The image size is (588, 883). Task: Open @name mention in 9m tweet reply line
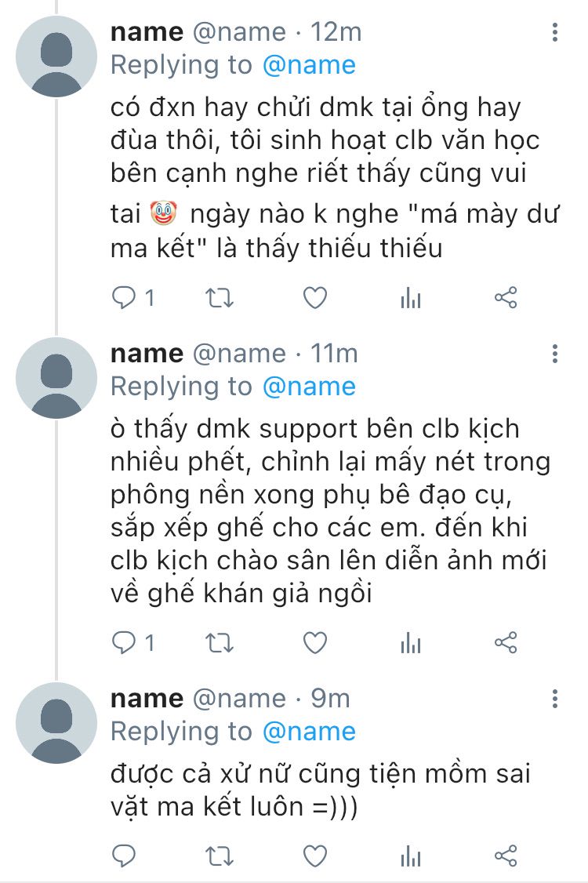[x=309, y=732]
